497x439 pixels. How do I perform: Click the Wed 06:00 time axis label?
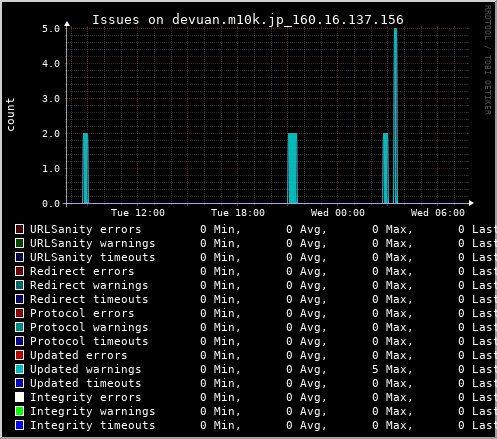(x=438, y=213)
